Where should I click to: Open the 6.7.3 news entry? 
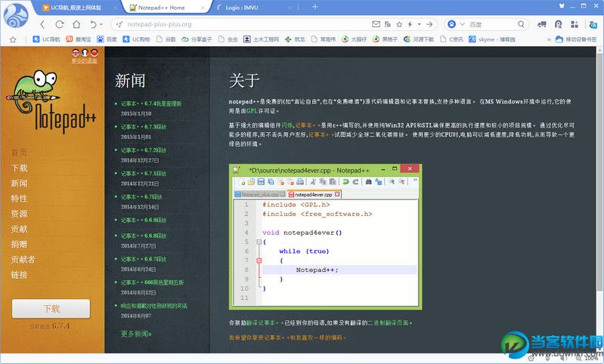[144, 127]
